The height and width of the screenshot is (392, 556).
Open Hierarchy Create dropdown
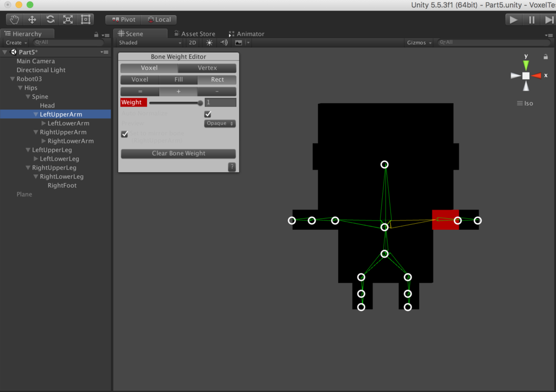pyautogui.click(x=16, y=42)
